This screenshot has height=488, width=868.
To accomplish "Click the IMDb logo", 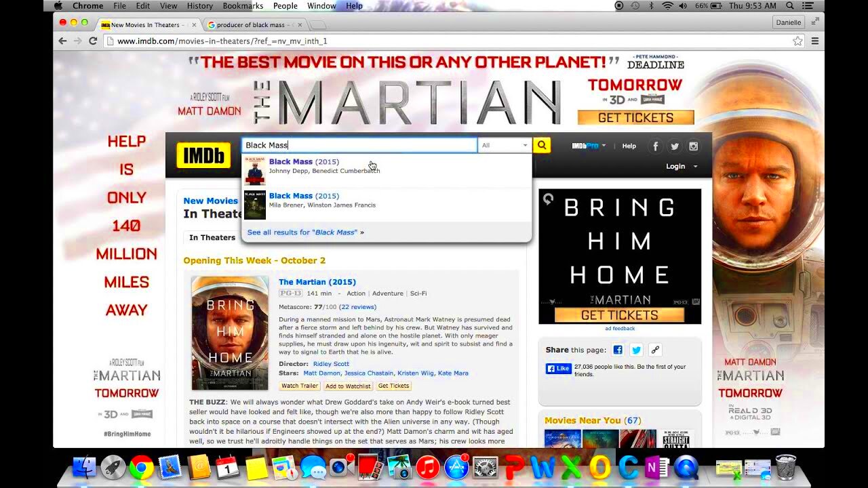I will (x=203, y=155).
